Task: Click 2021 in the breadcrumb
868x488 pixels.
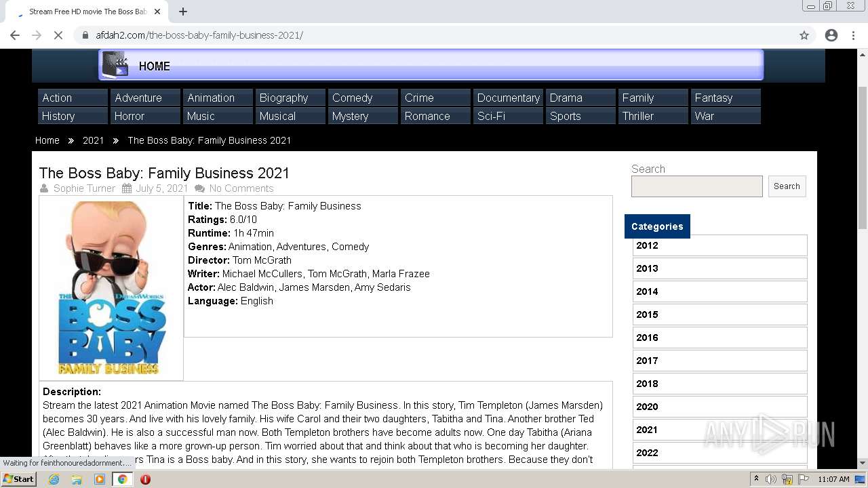Action: (x=94, y=140)
